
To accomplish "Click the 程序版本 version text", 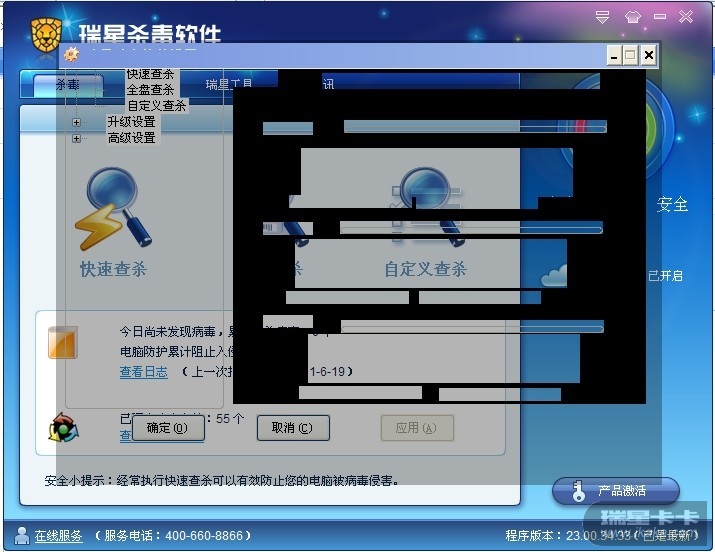I will point(602,536).
